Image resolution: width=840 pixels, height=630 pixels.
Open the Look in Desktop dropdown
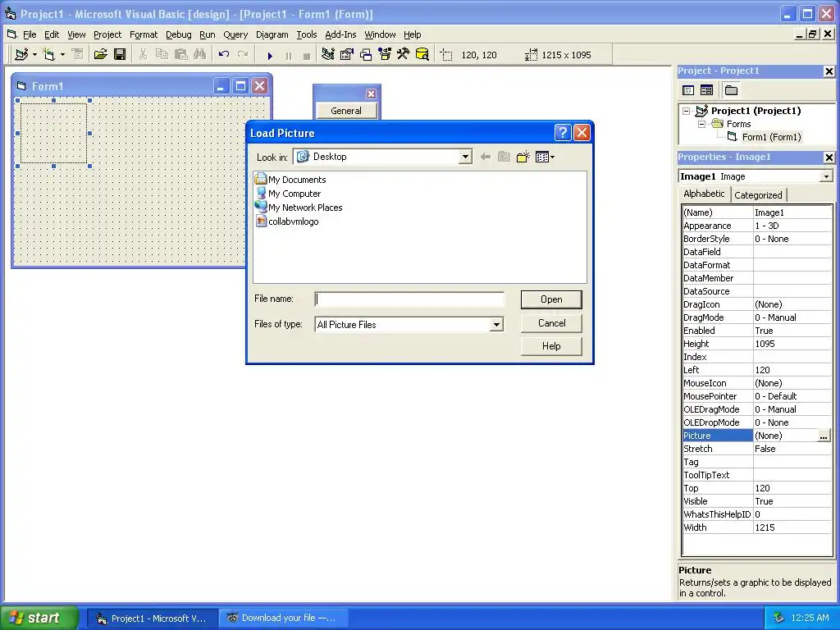coord(465,157)
